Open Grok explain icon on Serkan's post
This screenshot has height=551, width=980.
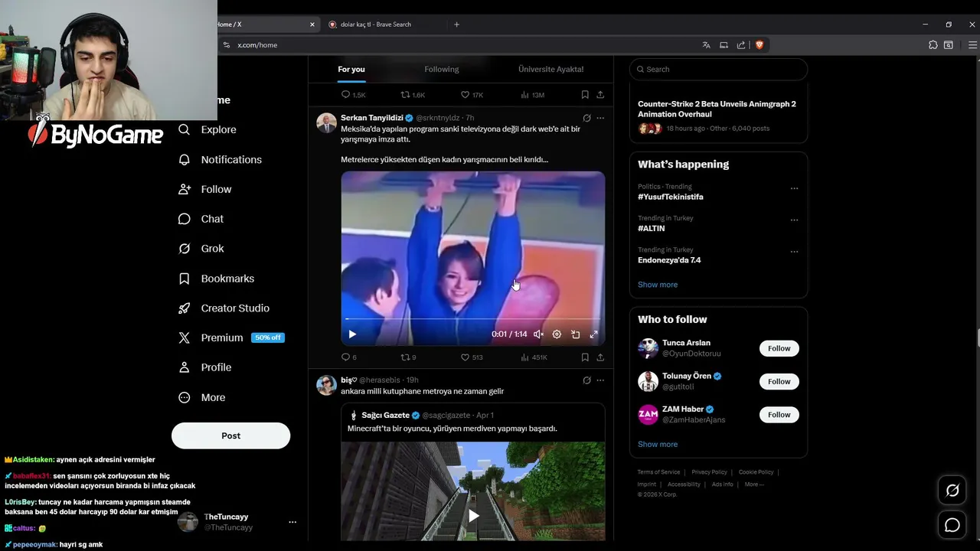tap(586, 118)
